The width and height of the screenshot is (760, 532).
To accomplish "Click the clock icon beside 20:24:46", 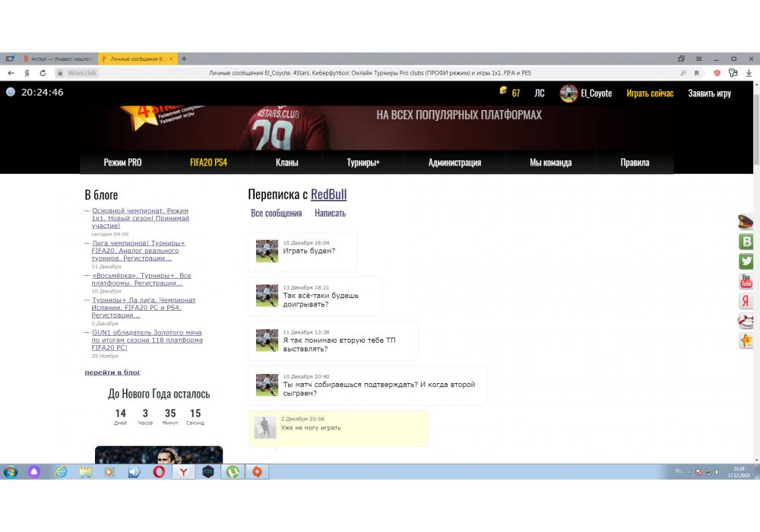I will click(x=10, y=92).
